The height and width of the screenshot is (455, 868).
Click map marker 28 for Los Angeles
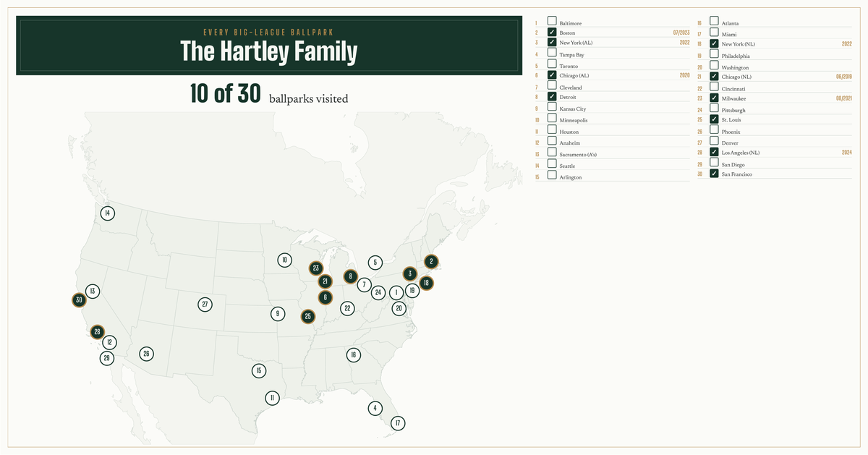[98, 332]
